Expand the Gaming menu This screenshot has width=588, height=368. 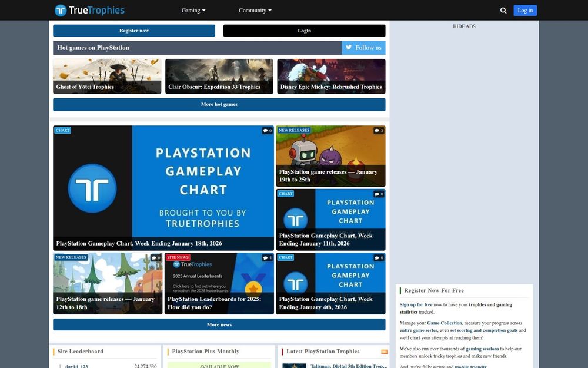click(x=193, y=11)
